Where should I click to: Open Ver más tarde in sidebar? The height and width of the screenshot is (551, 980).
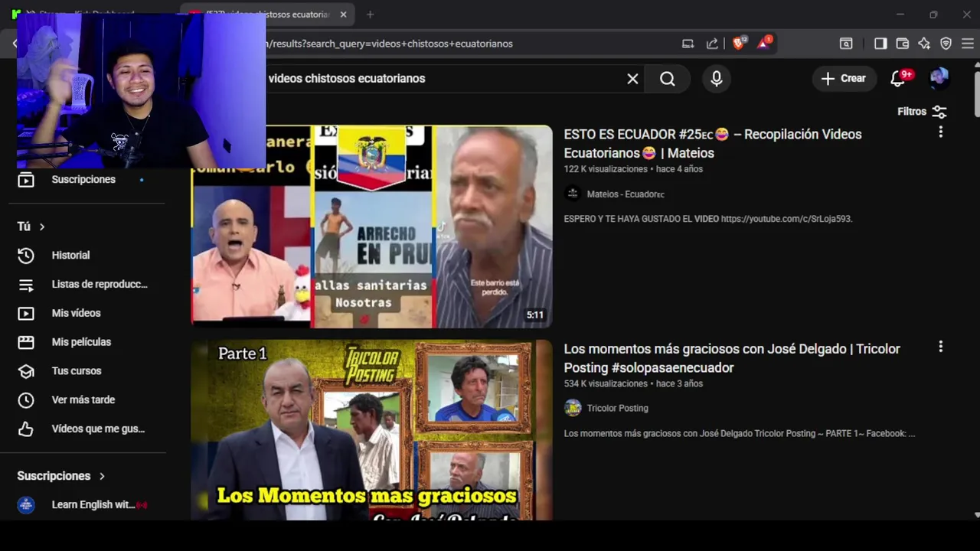point(83,400)
